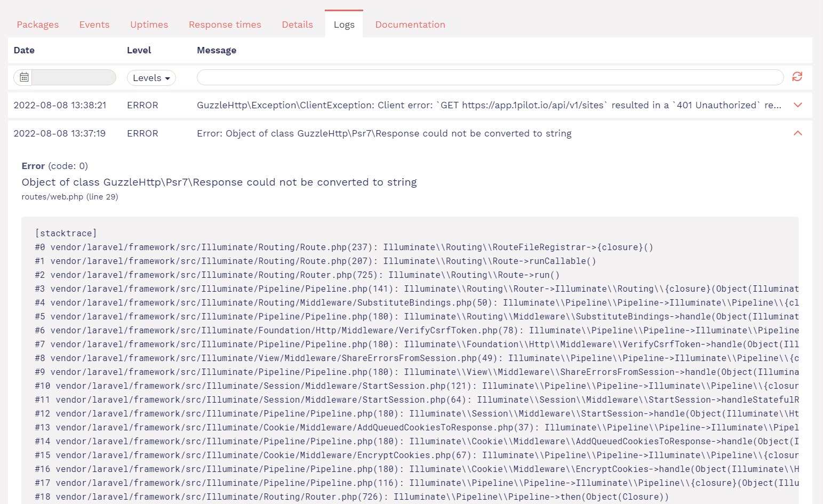The width and height of the screenshot is (823, 504).
Task: Go to the Response times tab
Action: coord(225,25)
